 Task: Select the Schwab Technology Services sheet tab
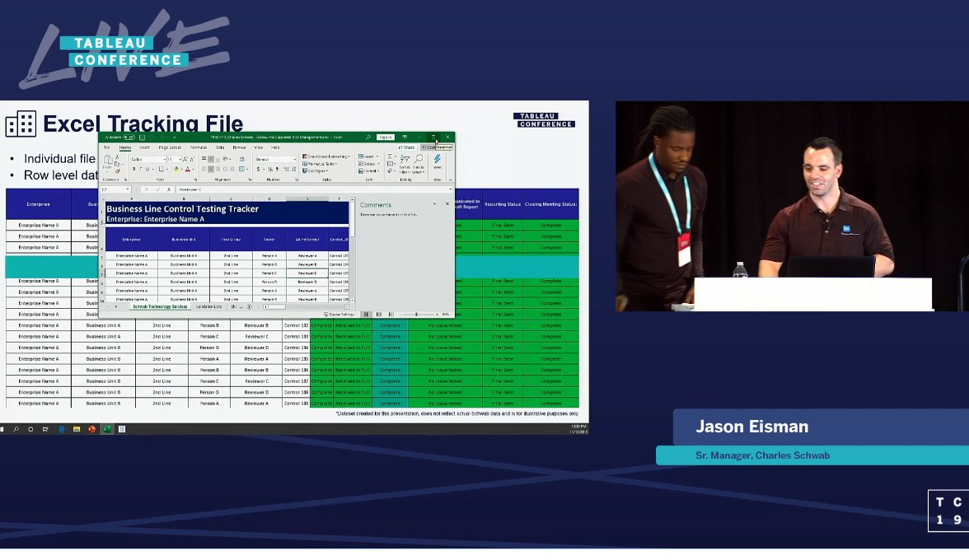point(160,306)
